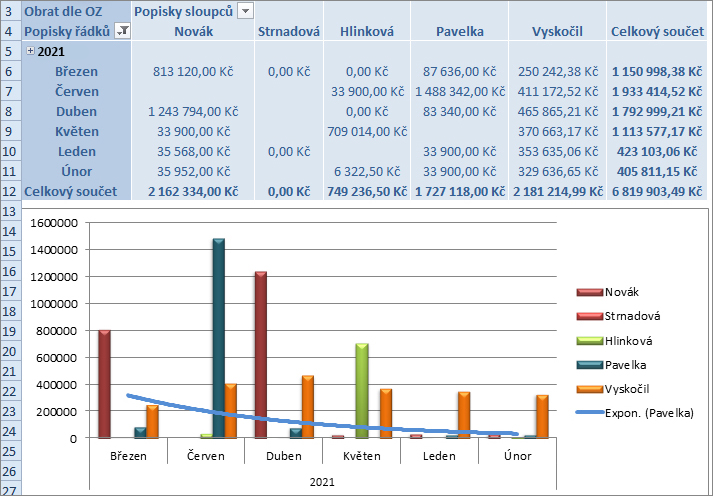Select cell with 329 636,65 Kč
The height and width of the screenshot is (496, 713).
click(557, 171)
